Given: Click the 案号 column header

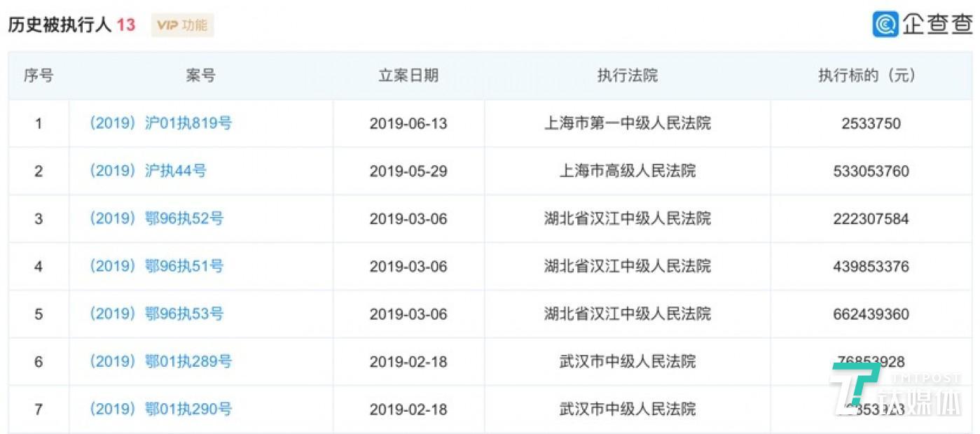Looking at the screenshot, I should pos(200,76).
